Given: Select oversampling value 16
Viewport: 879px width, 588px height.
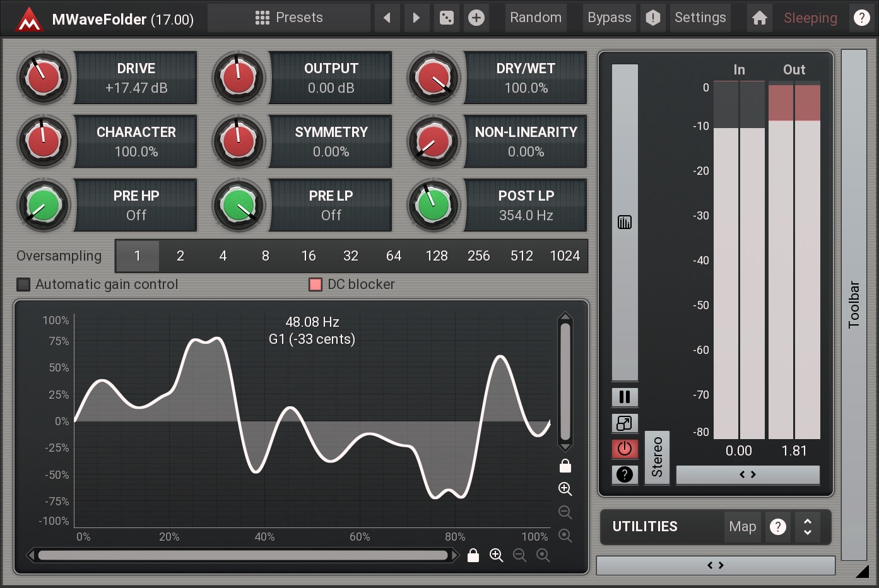Looking at the screenshot, I should [308, 256].
